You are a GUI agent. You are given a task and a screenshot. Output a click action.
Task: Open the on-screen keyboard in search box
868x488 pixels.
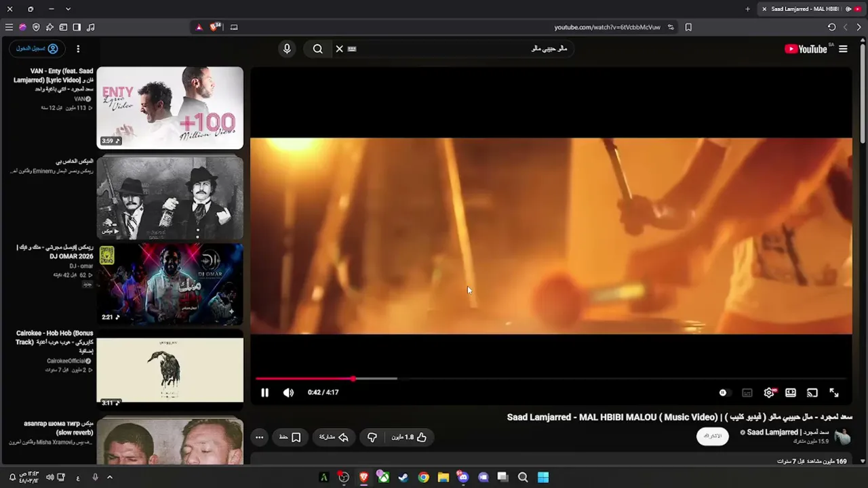click(352, 49)
